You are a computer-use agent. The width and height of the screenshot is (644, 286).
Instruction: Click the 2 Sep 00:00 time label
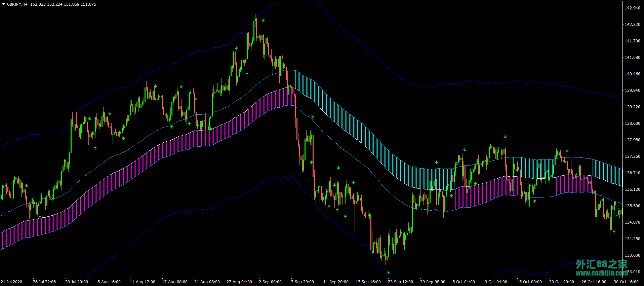pyautogui.click(x=270, y=282)
